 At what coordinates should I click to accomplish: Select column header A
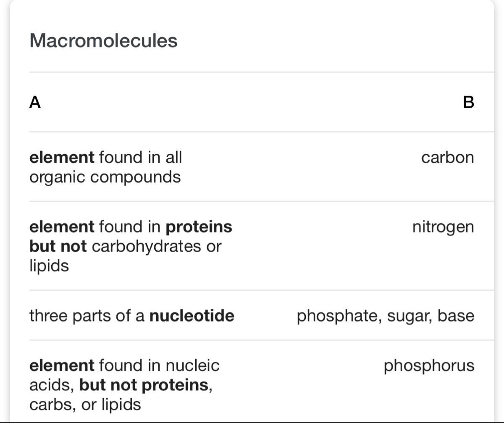(35, 102)
